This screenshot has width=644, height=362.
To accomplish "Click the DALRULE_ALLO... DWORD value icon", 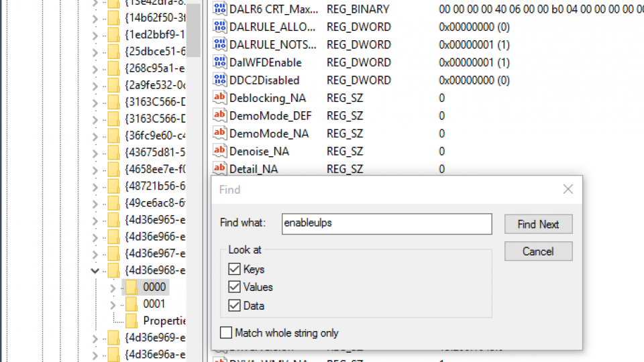I will (x=220, y=27).
